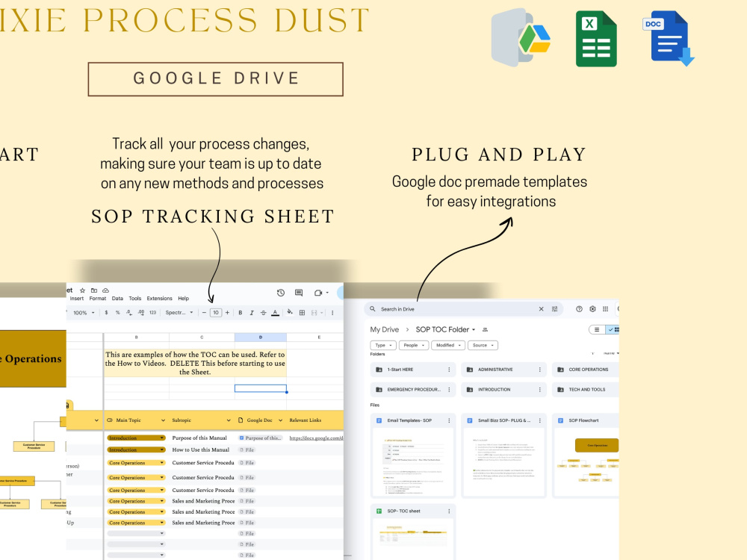Open the toolbar three-dot overflow menu
Screen dimensions: 747x560
(332, 313)
